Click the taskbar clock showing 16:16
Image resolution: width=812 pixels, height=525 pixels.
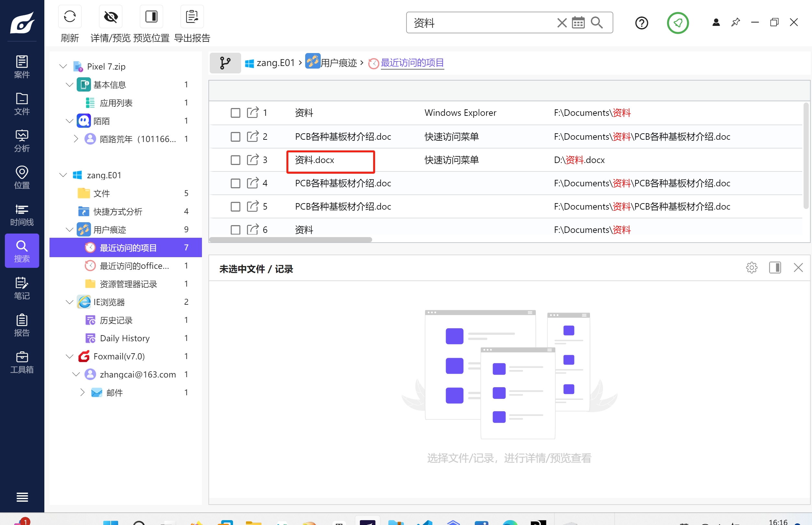[778, 521]
